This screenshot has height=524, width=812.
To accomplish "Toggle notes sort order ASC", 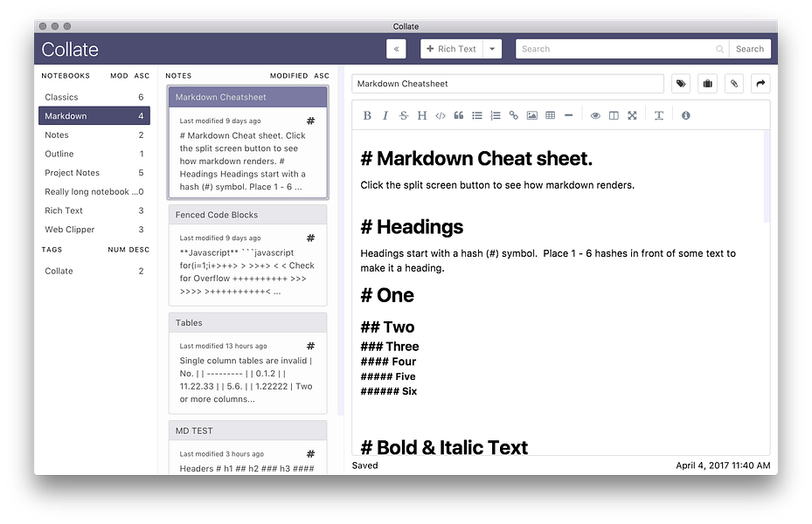I will point(322,75).
